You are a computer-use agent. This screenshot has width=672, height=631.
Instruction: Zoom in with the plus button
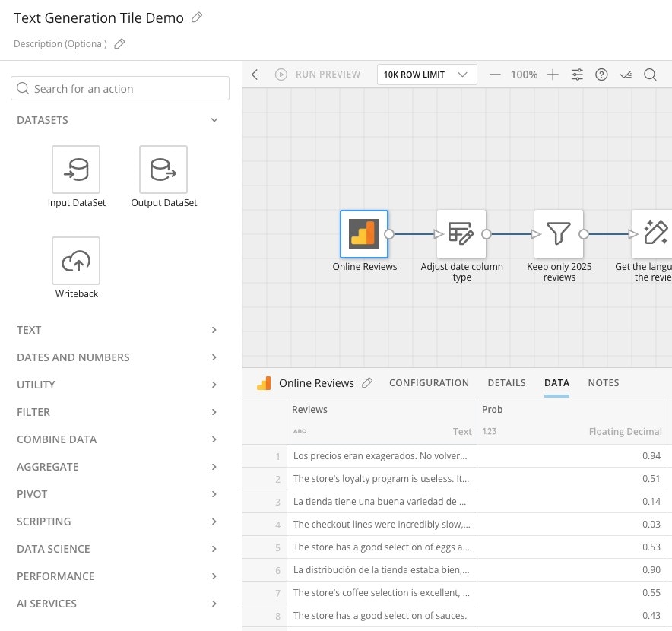point(553,75)
